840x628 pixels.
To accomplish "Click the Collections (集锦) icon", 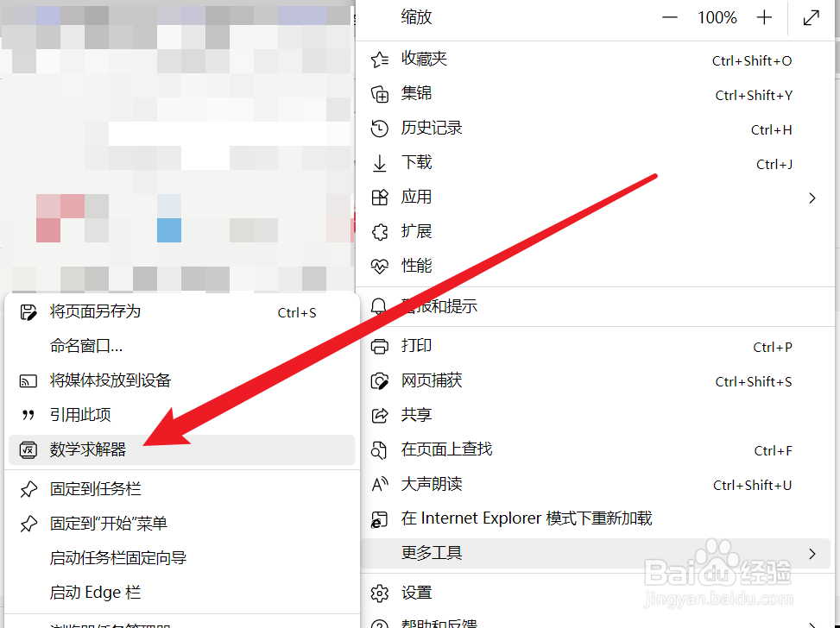I will pyautogui.click(x=381, y=93).
